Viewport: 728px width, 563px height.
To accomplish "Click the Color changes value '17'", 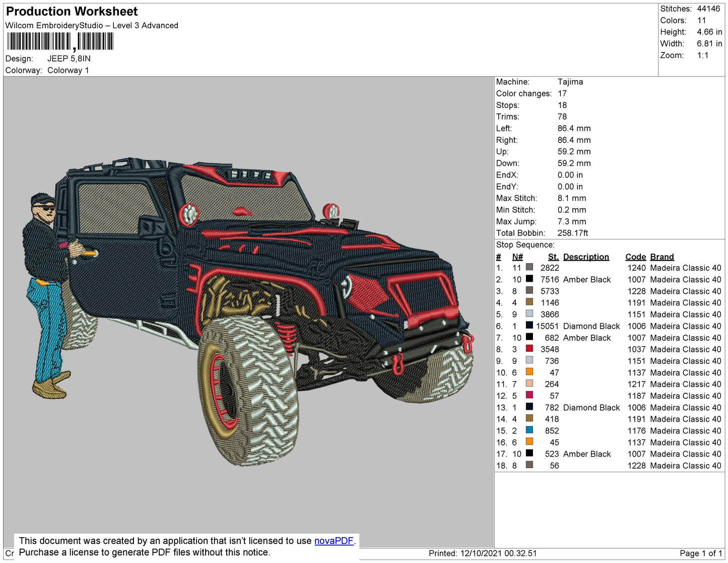I will pos(562,93).
